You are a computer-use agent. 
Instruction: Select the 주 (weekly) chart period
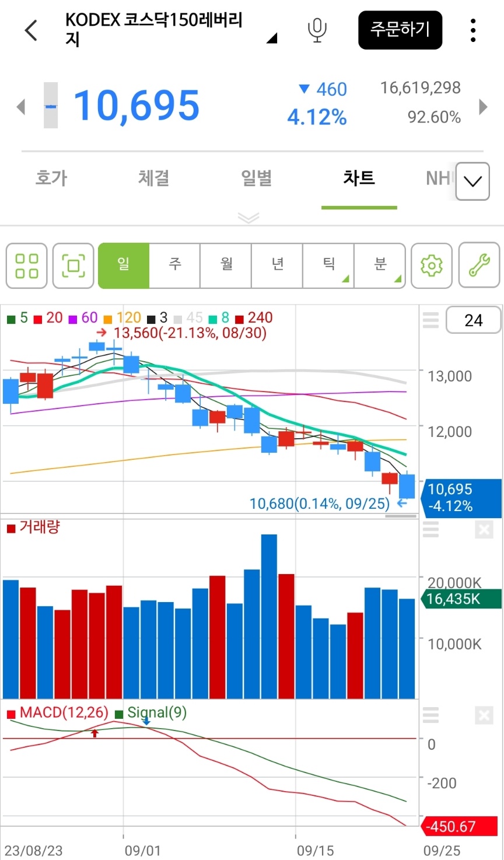click(x=175, y=266)
